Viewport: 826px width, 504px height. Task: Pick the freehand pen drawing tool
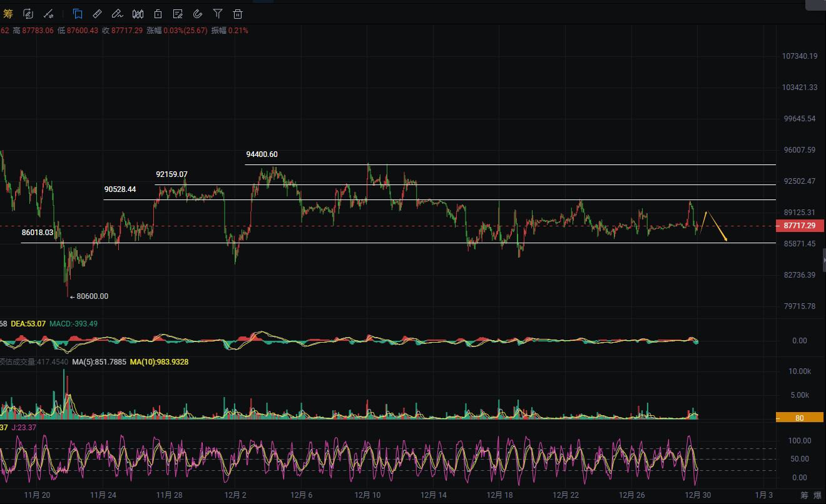[117, 14]
